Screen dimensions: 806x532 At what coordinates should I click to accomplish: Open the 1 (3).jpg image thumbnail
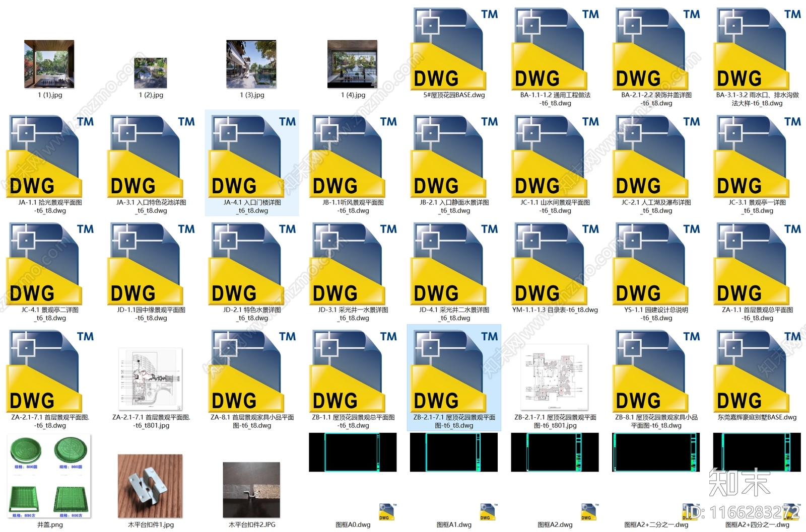(x=251, y=64)
